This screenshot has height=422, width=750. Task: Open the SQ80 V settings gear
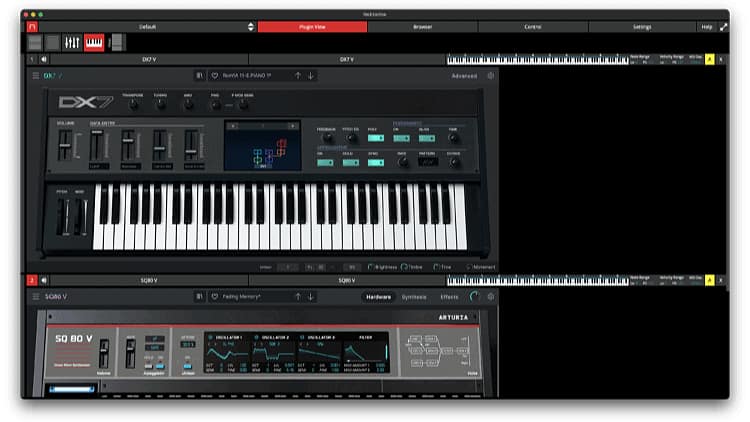pyautogui.click(x=490, y=297)
